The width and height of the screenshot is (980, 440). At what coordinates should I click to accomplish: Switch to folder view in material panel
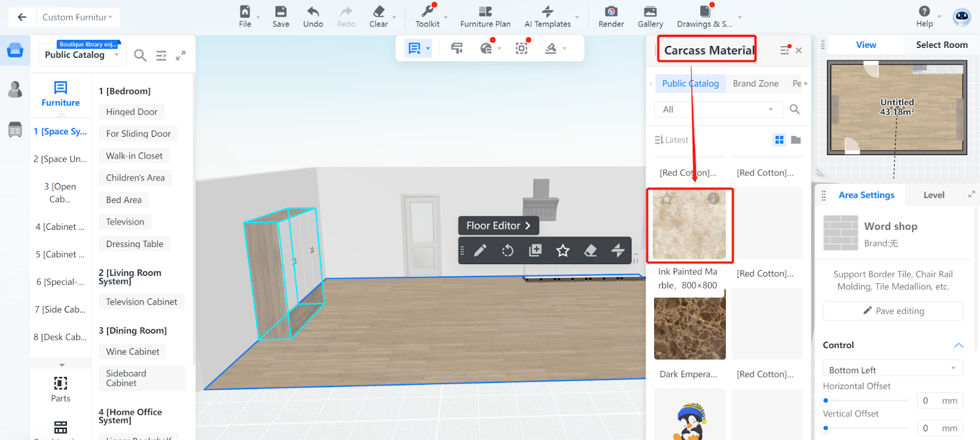[796, 140]
